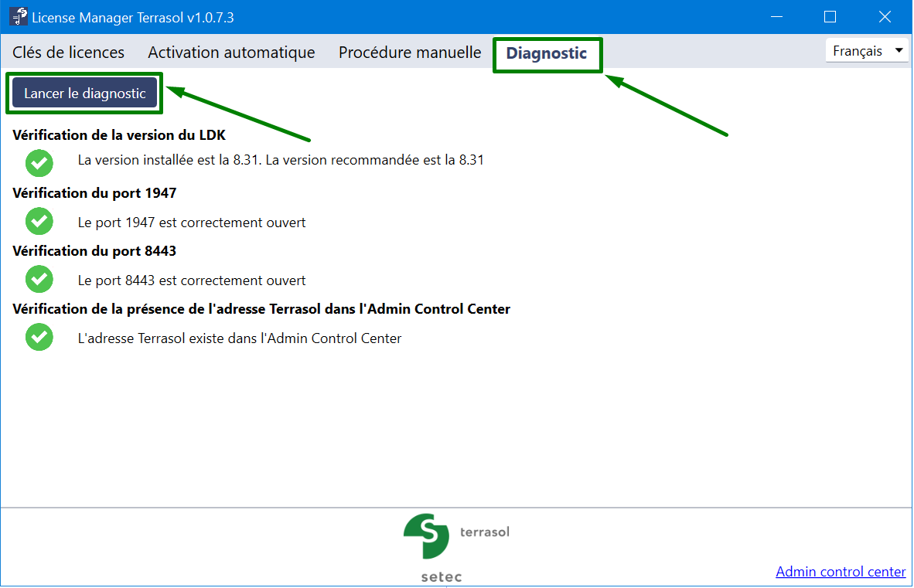Screen dimensions: 914x588
Task: Click text 'Le port 1947 est correctement ouvert'
Action: coord(192,223)
